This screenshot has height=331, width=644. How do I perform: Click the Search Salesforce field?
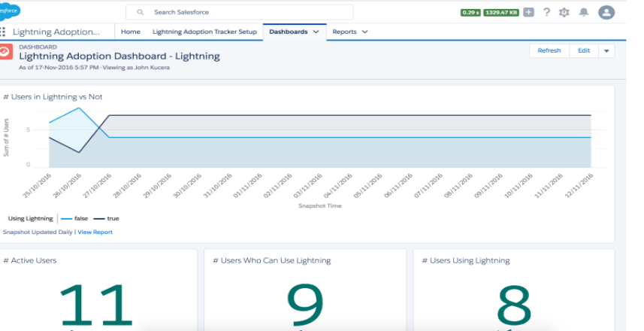point(240,12)
